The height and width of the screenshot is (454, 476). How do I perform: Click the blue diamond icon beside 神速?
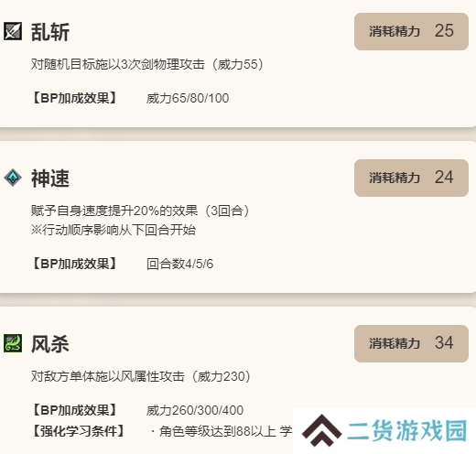click(x=13, y=178)
